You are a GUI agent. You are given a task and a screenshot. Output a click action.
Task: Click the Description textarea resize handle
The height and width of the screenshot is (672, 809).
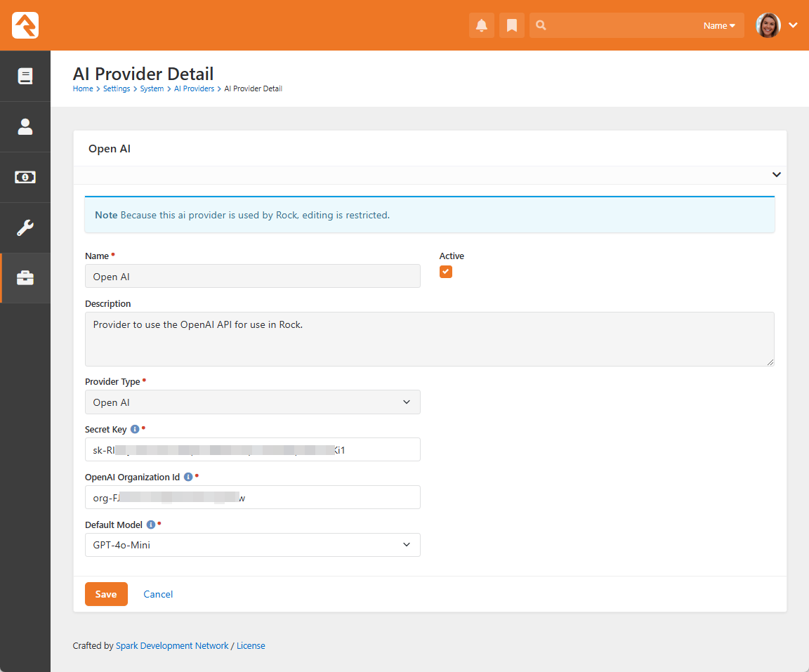pos(770,362)
